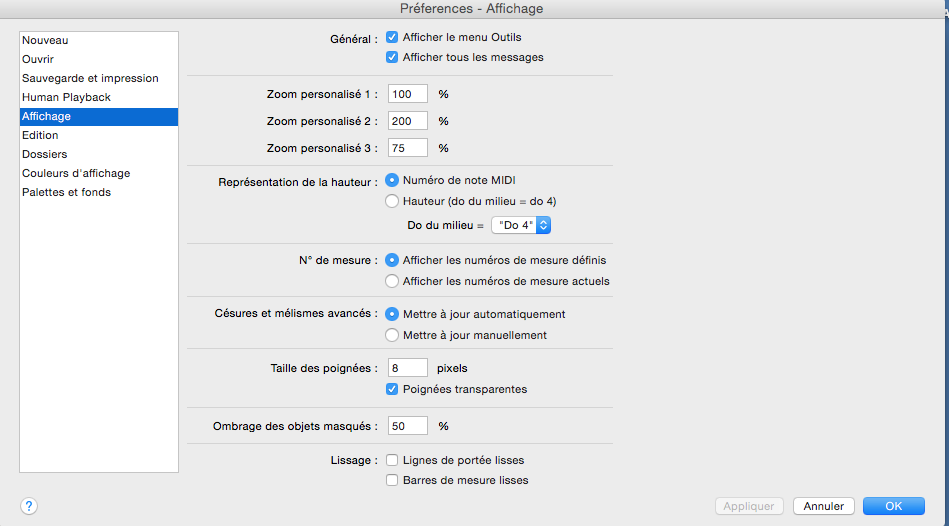Select Hauteur (do du milieu = do 4)
Screen dimensions: 949x526
[392, 201]
